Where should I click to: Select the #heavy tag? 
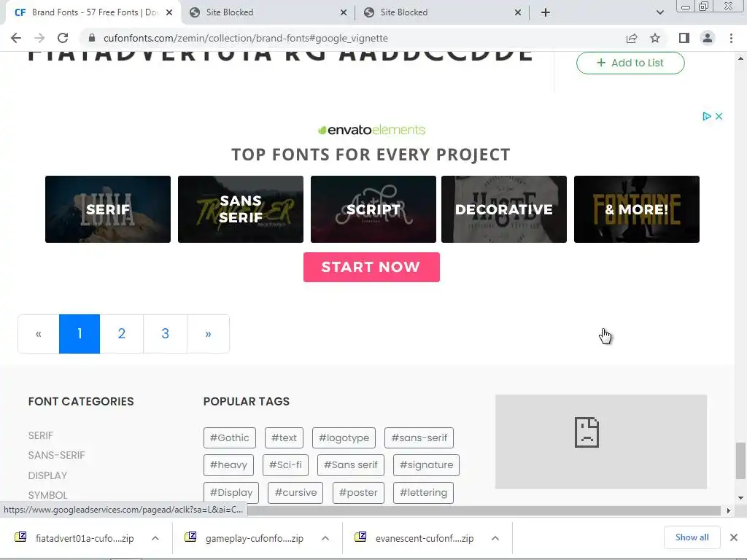click(x=228, y=464)
